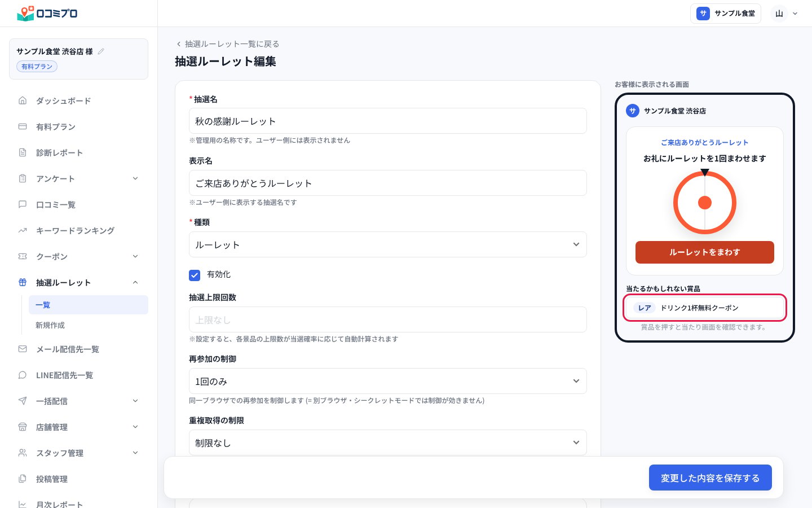
Task: Collapse the 抽選ルーレット submenu chevron
Action: click(x=135, y=282)
